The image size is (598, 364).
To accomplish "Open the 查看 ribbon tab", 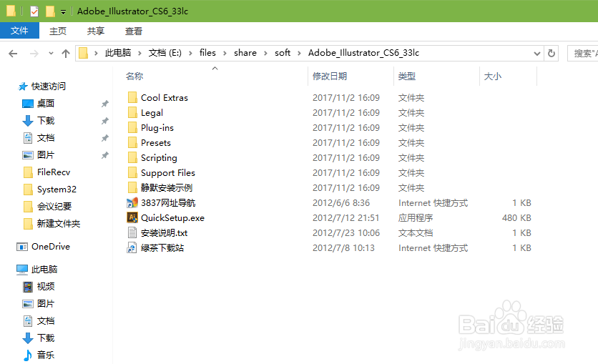I will [134, 31].
